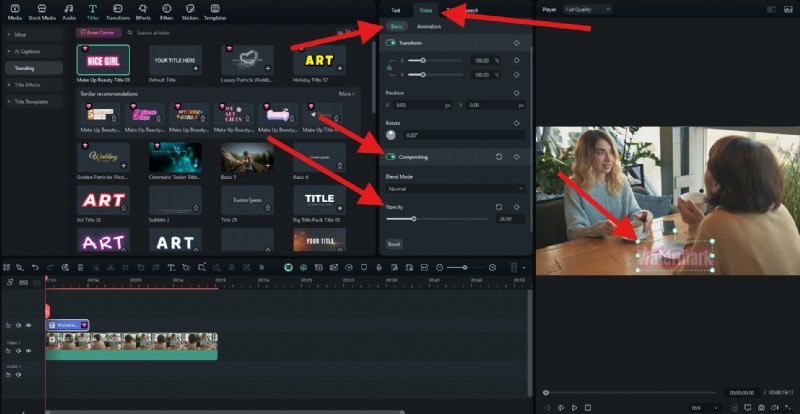Stop playback in the Player
800x414 pixels.
click(588, 407)
